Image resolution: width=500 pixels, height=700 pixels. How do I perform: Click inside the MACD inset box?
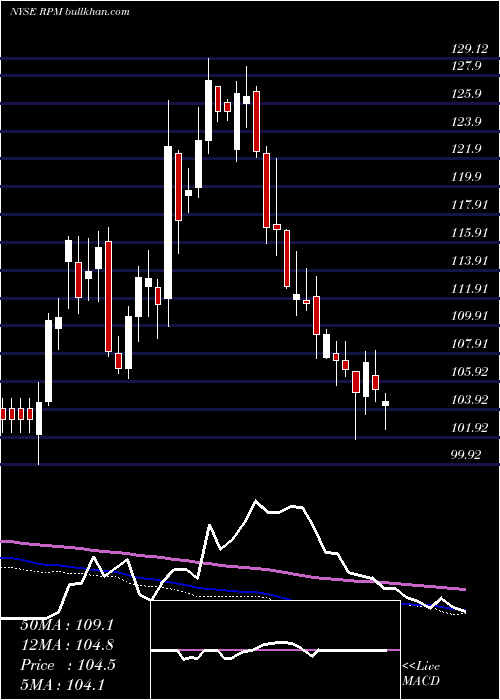pyautogui.click(x=275, y=650)
